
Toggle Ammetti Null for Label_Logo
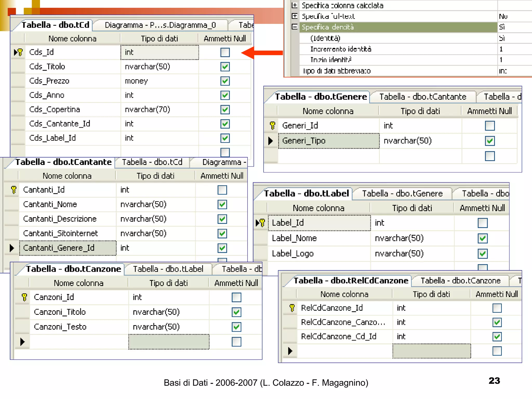[482, 254]
